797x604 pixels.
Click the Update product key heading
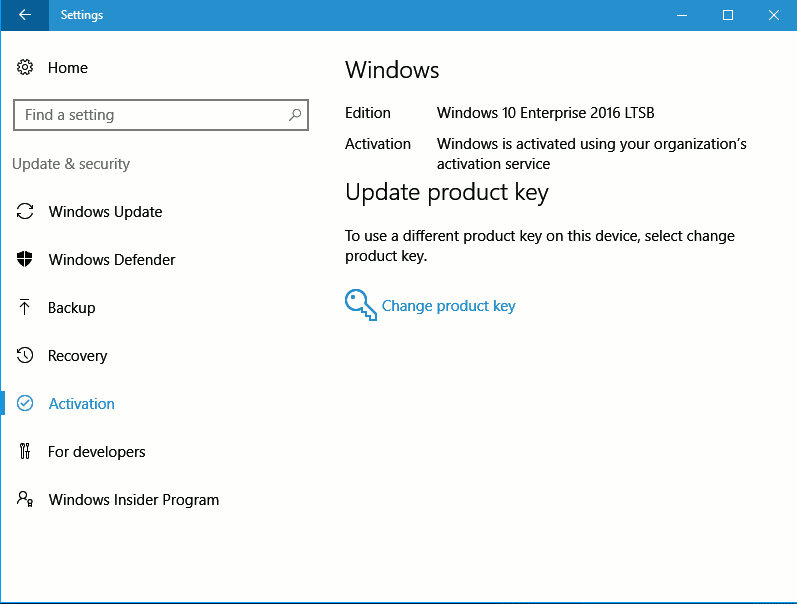click(x=447, y=192)
